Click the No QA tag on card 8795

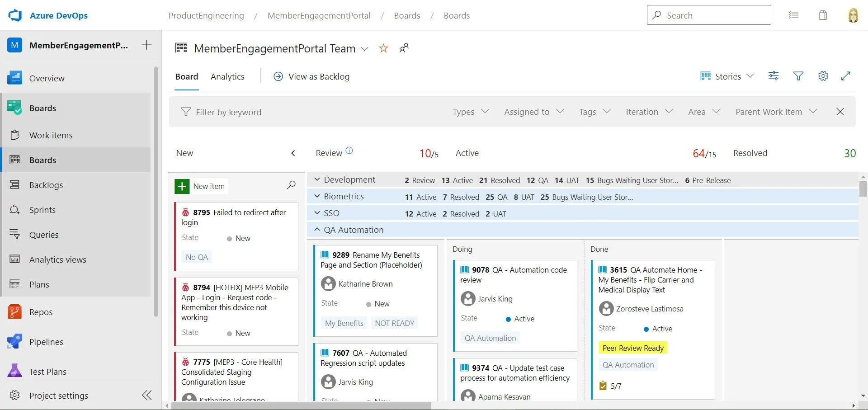[x=197, y=257]
